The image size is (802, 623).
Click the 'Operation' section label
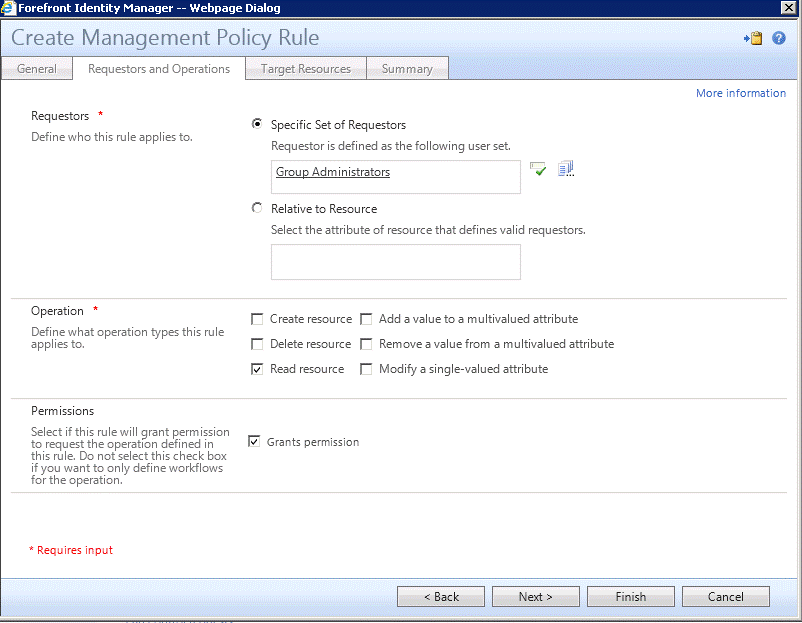57,311
